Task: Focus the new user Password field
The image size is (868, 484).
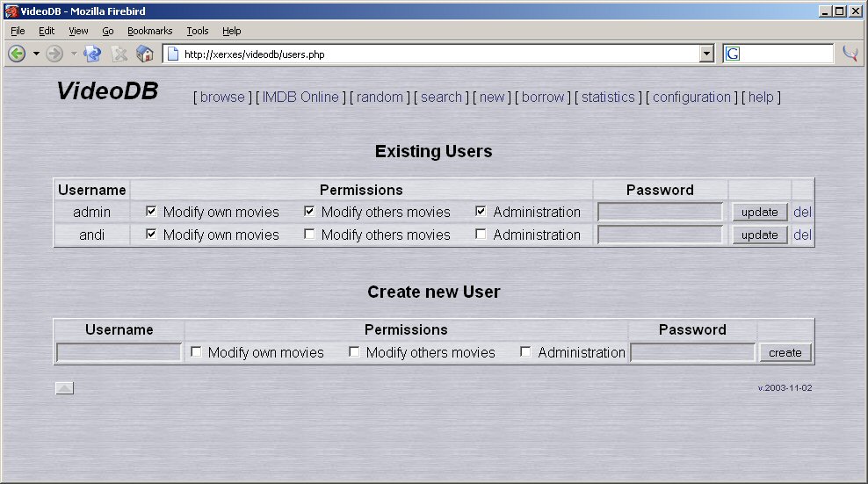Action: (692, 353)
